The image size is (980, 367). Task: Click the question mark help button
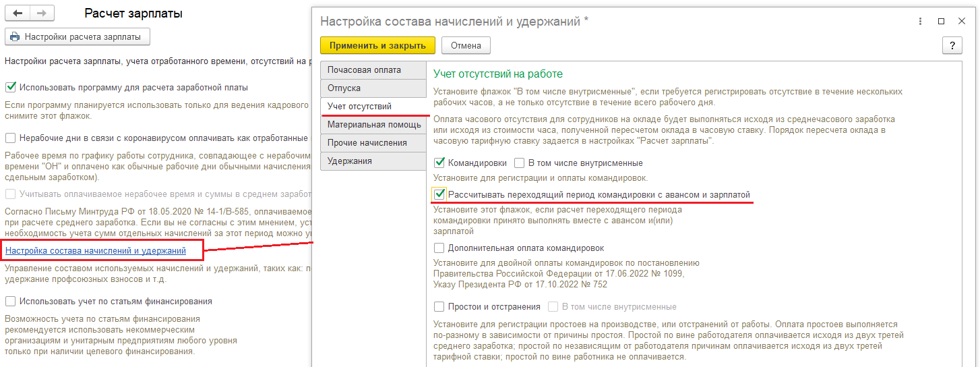(952, 45)
